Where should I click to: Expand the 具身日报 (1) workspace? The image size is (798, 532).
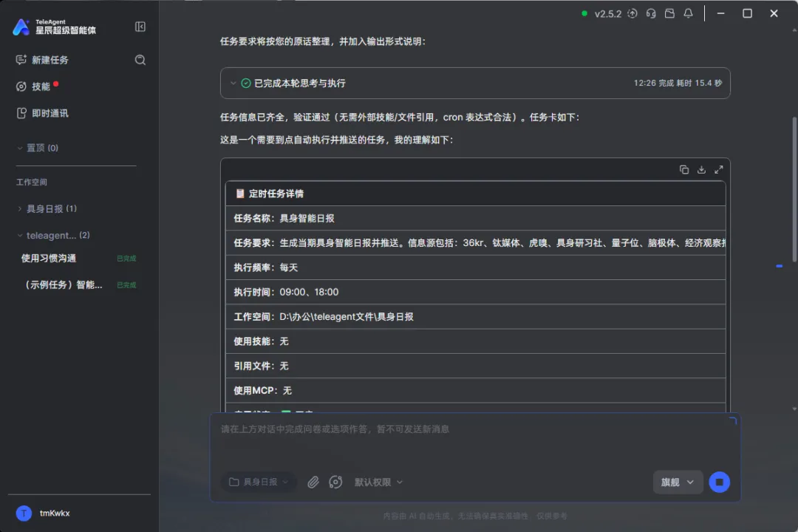[47, 208]
